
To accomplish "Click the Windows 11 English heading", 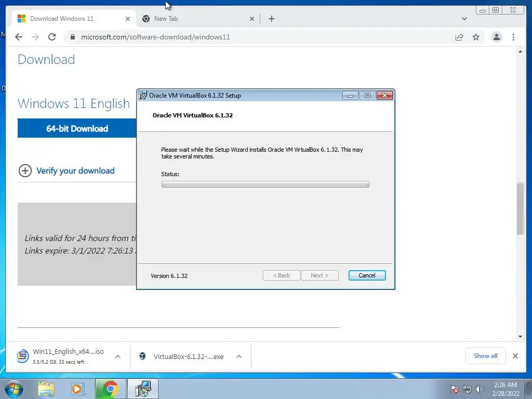I will pos(74,103).
